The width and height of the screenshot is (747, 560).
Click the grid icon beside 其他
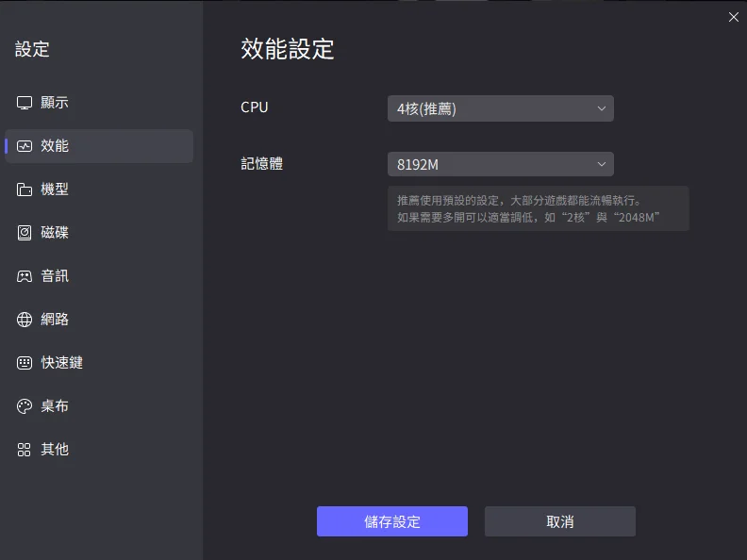[25, 450]
